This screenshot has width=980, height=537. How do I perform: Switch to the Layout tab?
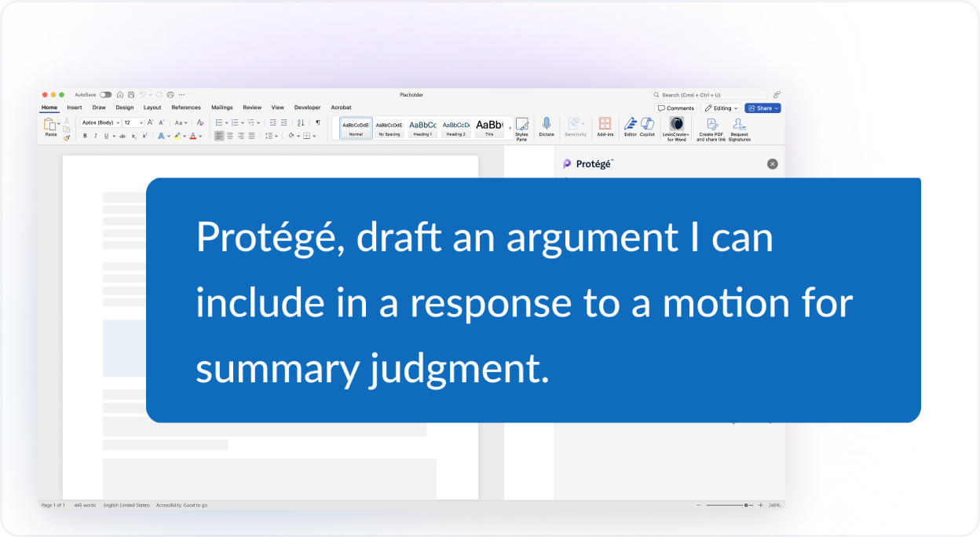pos(152,108)
